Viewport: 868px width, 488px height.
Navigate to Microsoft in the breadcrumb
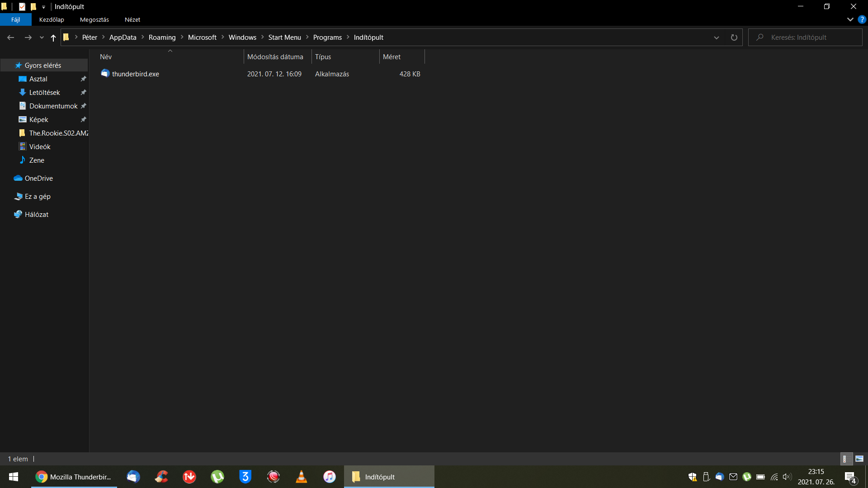click(x=202, y=38)
